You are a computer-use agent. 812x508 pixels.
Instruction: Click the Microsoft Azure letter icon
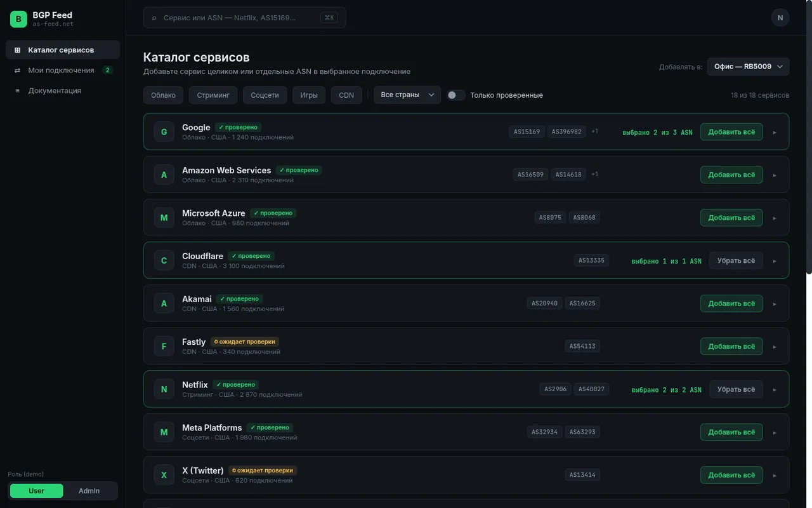pos(164,218)
